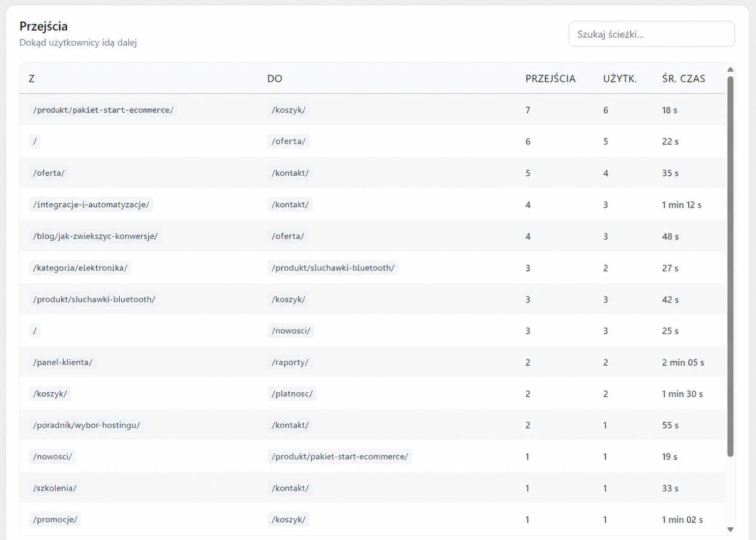The width and height of the screenshot is (756, 540).
Task: Click transitions count '7' in first row
Action: (x=528, y=110)
